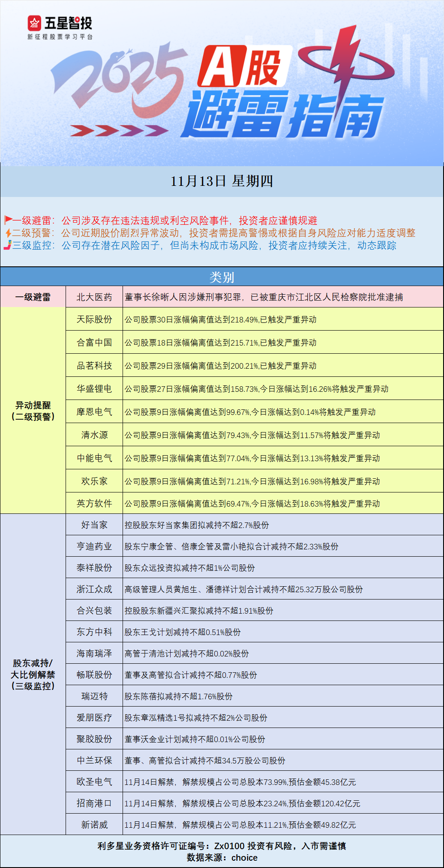
Task: Click the 涨幅偏离值达到69.47% description
Action: [252, 504]
